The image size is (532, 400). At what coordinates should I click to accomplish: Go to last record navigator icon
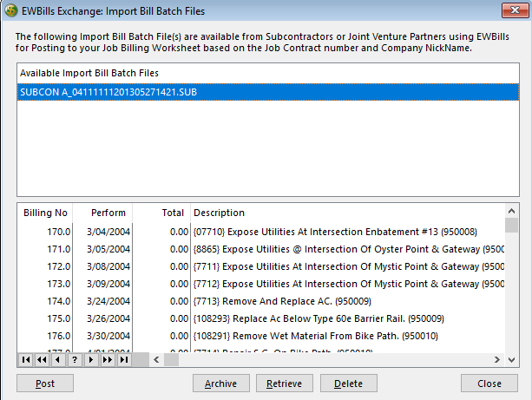tap(124, 359)
